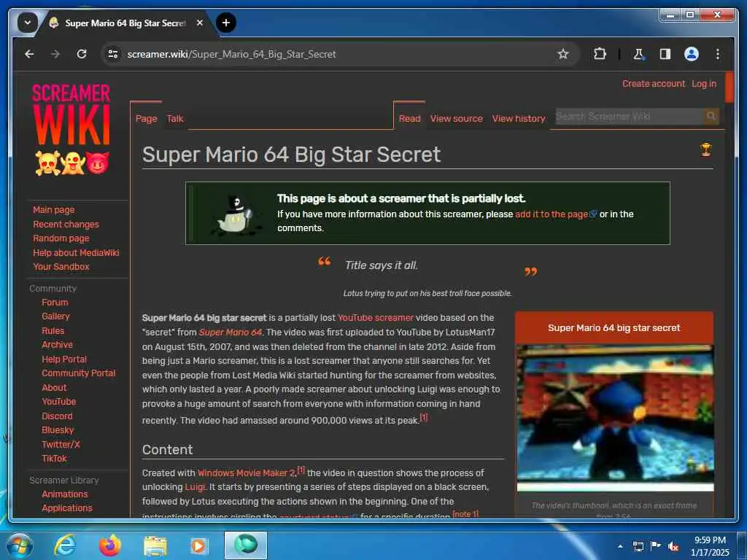Open the Discord sidebar link

pyautogui.click(x=57, y=416)
